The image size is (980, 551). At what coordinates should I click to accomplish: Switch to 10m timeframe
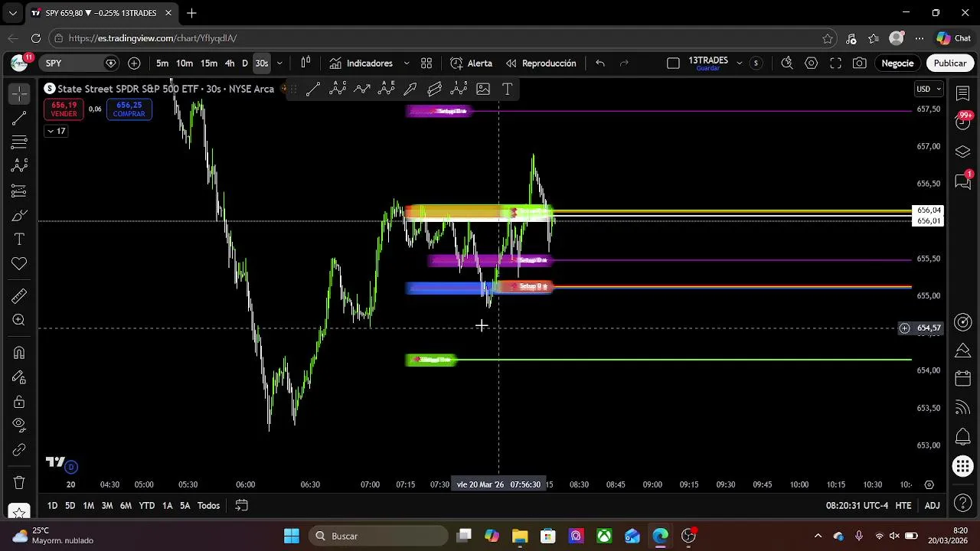pos(185,64)
